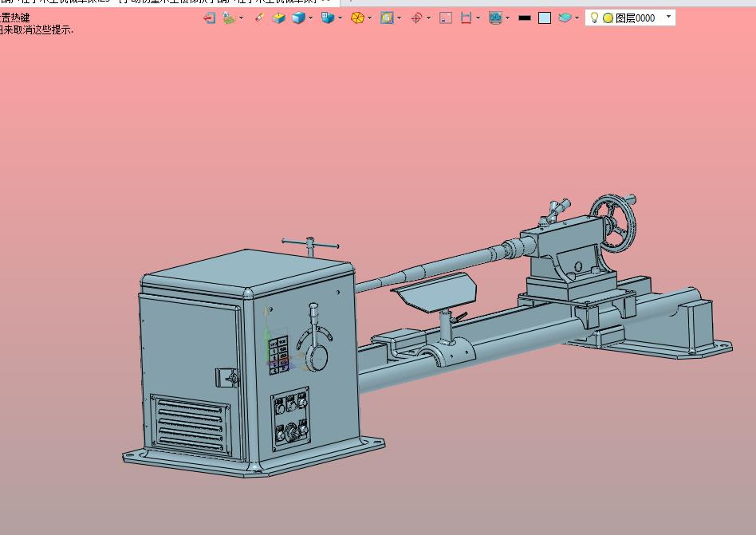Open the view orientation cube dropdown
Image resolution: width=756 pixels, height=535 pixels.
[x=340, y=18]
